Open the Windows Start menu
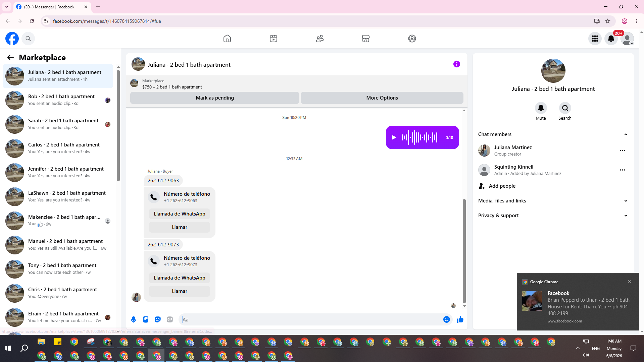This screenshot has height=362, width=644. (x=8, y=349)
